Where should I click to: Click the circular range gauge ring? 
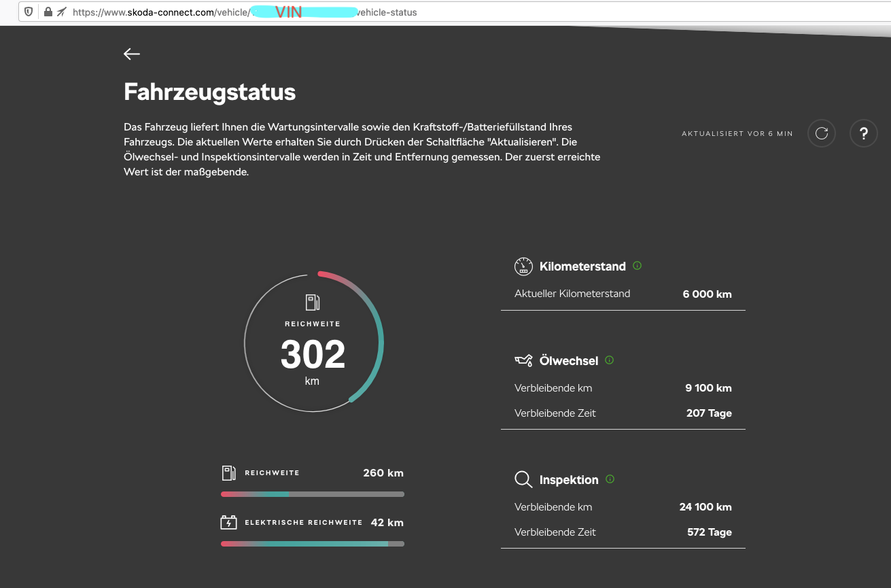(x=313, y=342)
